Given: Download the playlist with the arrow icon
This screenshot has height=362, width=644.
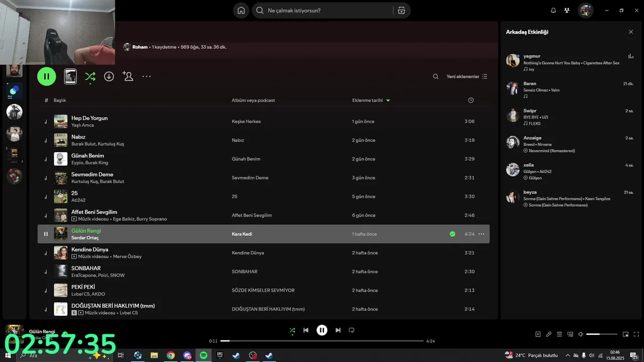Looking at the screenshot, I should tap(109, 76).
